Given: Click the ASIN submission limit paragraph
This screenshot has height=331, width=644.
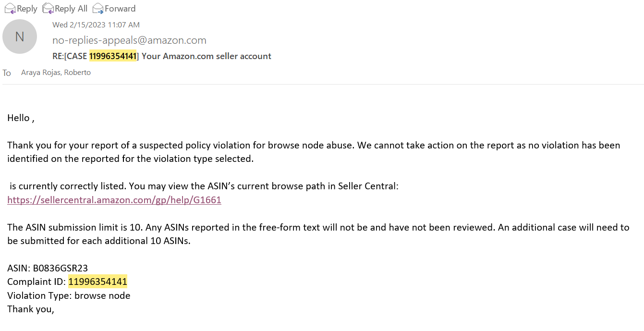Looking at the screenshot, I should click(318, 234).
